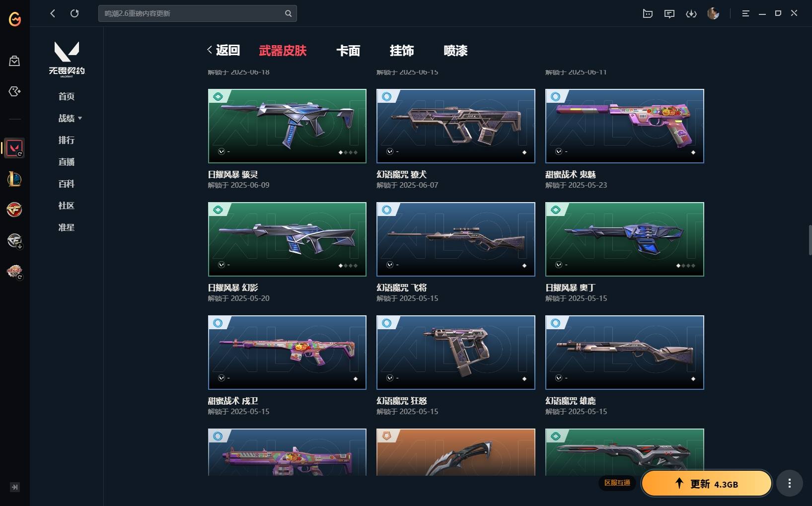
Task: Open the three-dot more options button
Action: click(789, 483)
